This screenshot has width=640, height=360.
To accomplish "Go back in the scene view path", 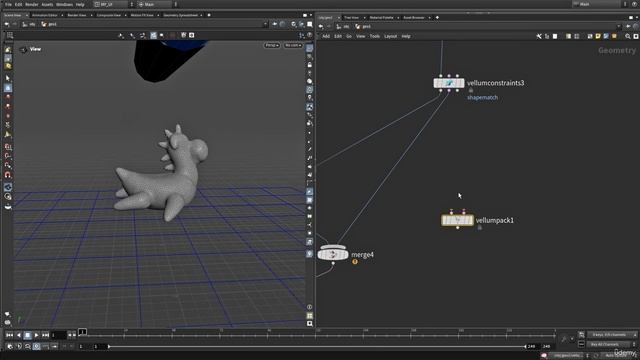I will (7, 24).
